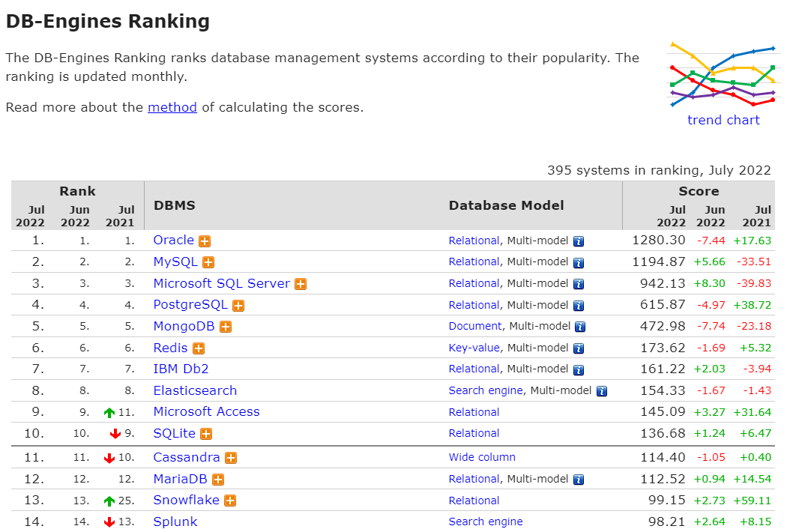Open the IBM Db2 link
790x532 pixels.
click(x=181, y=369)
